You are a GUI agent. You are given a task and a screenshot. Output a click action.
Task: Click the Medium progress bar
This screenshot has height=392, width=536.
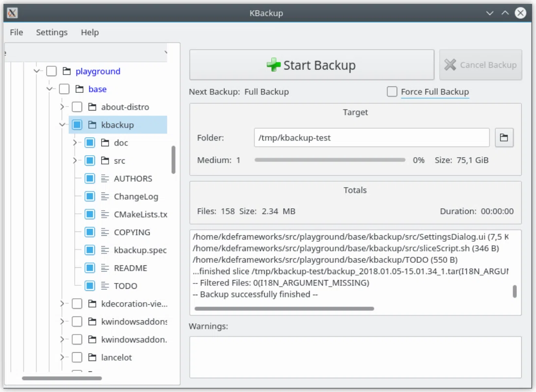[330, 160]
